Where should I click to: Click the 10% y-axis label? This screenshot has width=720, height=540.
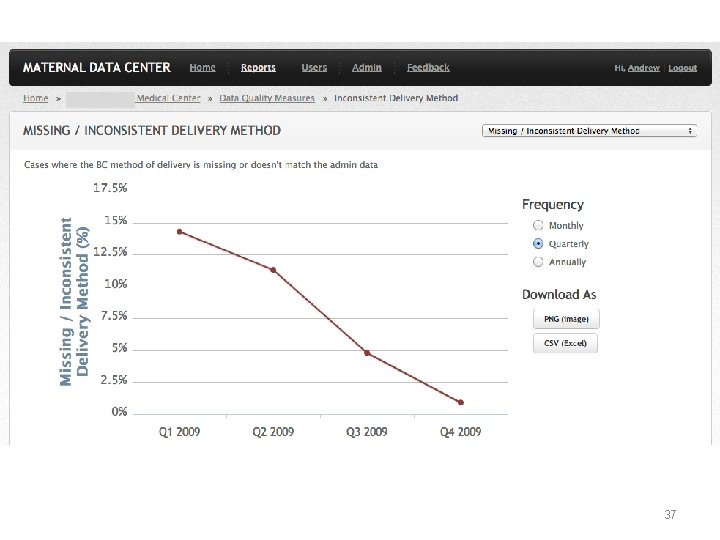click(x=116, y=284)
